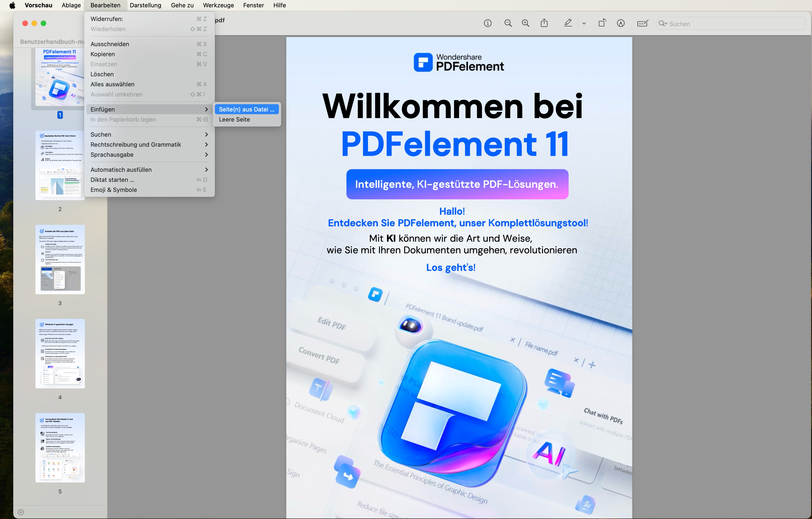Open the Apple menu
812x519 pixels.
click(12, 5)
